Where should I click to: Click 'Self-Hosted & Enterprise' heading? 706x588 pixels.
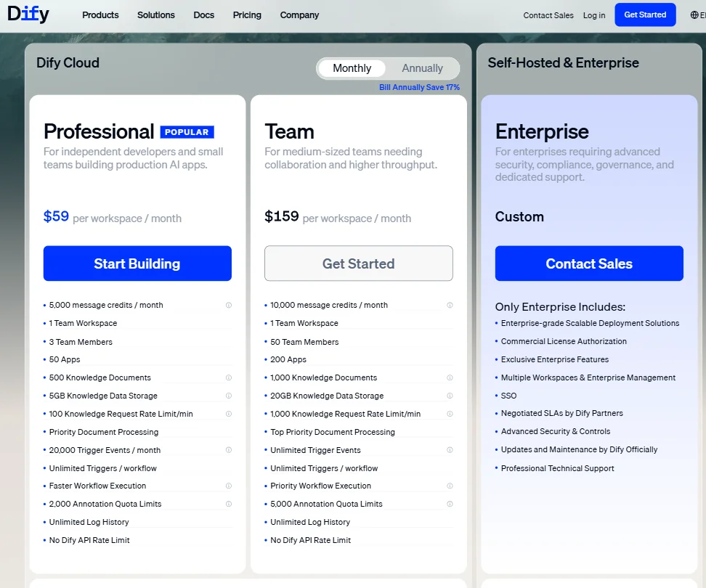(563, 62)
